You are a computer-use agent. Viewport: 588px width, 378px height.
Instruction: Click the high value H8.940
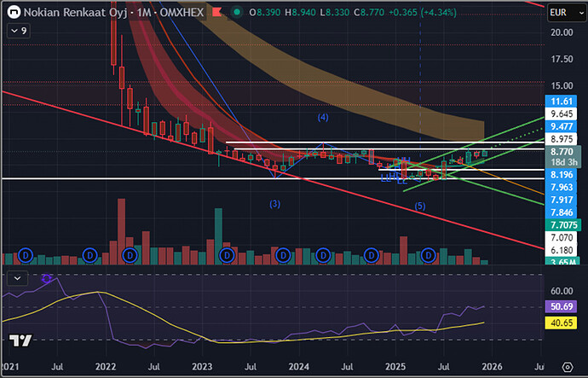click(300, 13)
